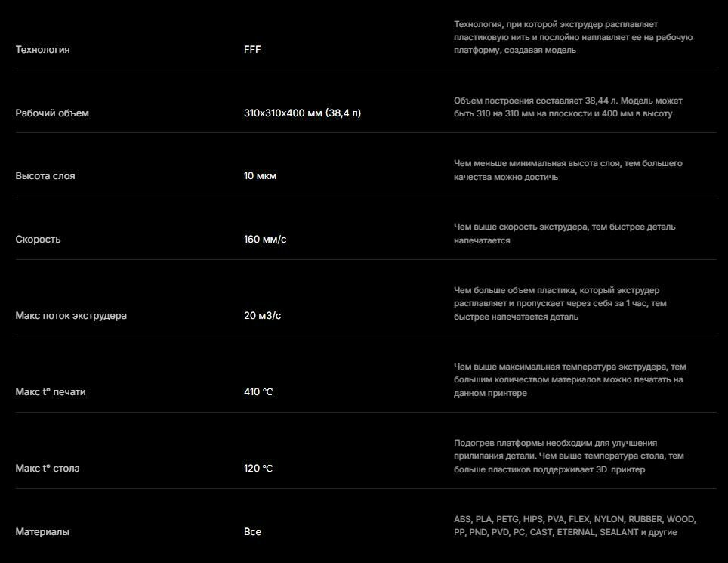Click the FFF technology value
Viewport: 728px width, 563px height.
coord(252,50)
